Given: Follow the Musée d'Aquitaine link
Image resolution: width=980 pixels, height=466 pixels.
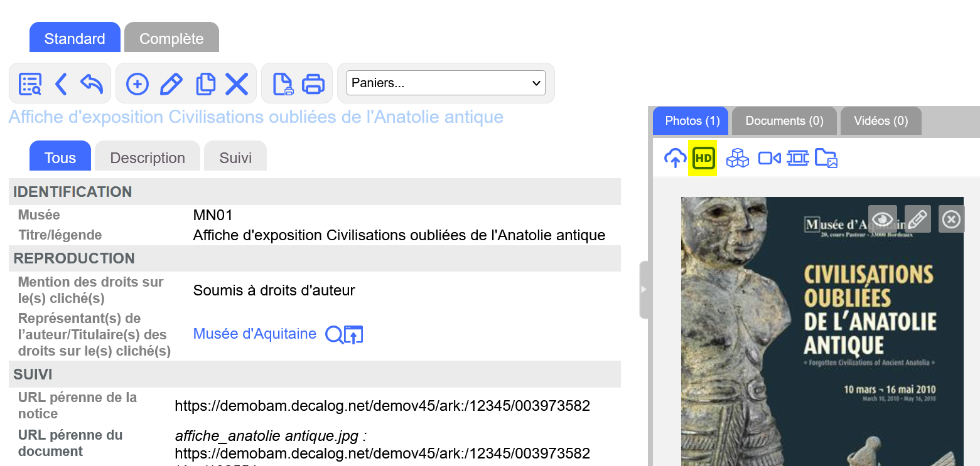Looking at the screenshot, I should coord(254,334).
